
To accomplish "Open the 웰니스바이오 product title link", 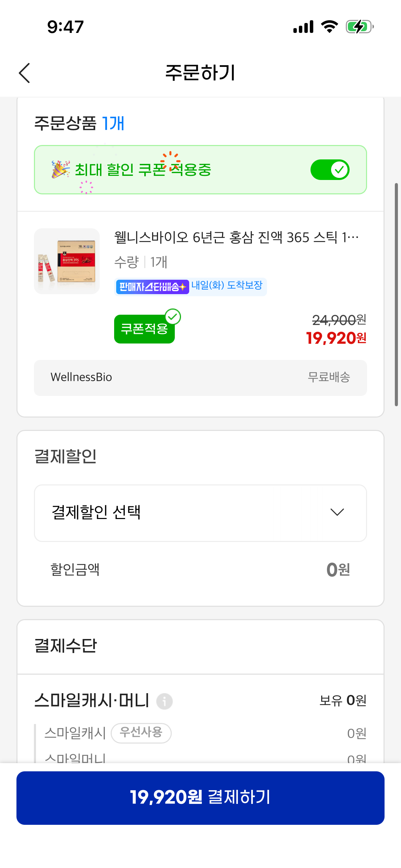I will tap(236, 237).
